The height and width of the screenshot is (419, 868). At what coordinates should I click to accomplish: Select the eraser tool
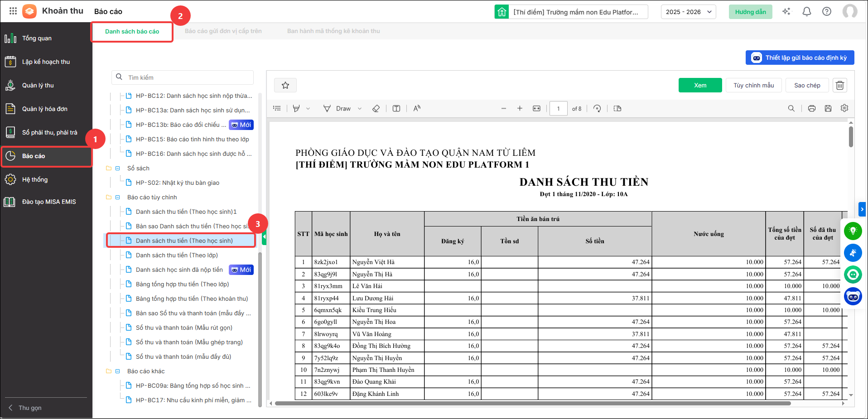pyautogui.click(x=376, y=108)
